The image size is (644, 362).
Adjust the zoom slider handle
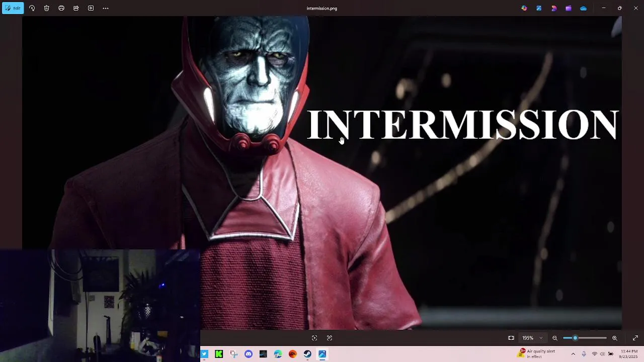(x=575, y=338)
